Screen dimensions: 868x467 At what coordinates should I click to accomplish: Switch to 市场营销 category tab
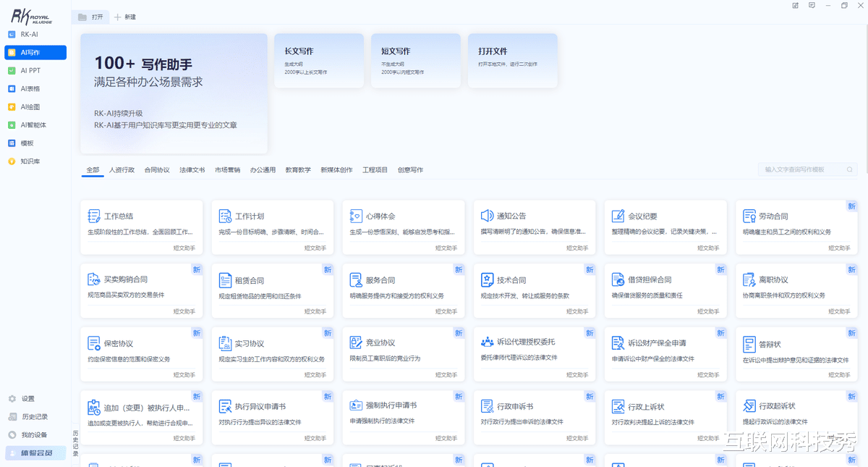point(228,170)
